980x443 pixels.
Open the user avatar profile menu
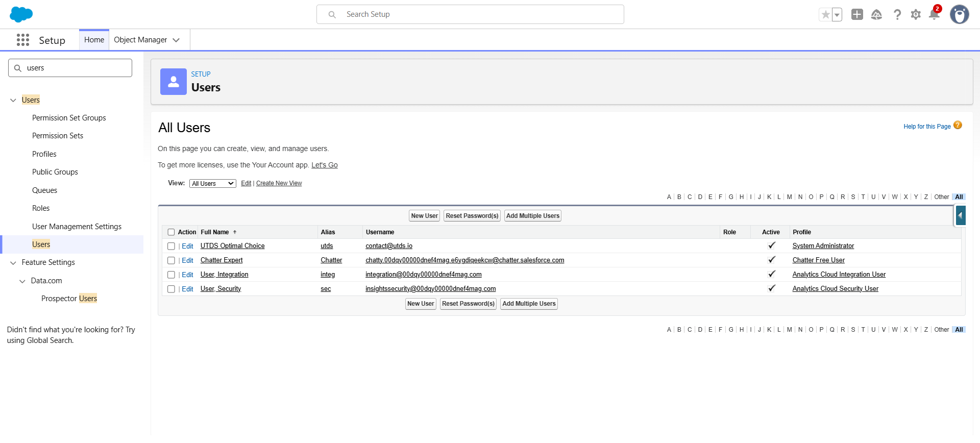[x=960, y=14]
